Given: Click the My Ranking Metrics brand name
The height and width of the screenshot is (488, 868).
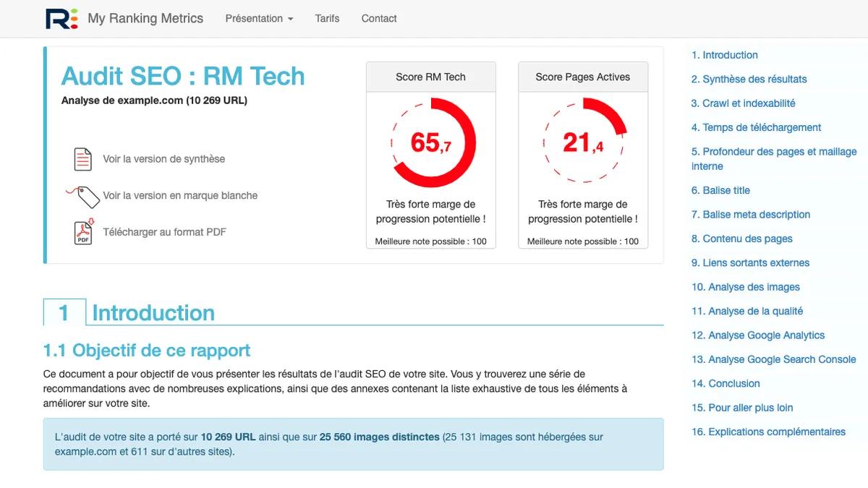Looking at the screenshot, I should click(x=145, y=19).
